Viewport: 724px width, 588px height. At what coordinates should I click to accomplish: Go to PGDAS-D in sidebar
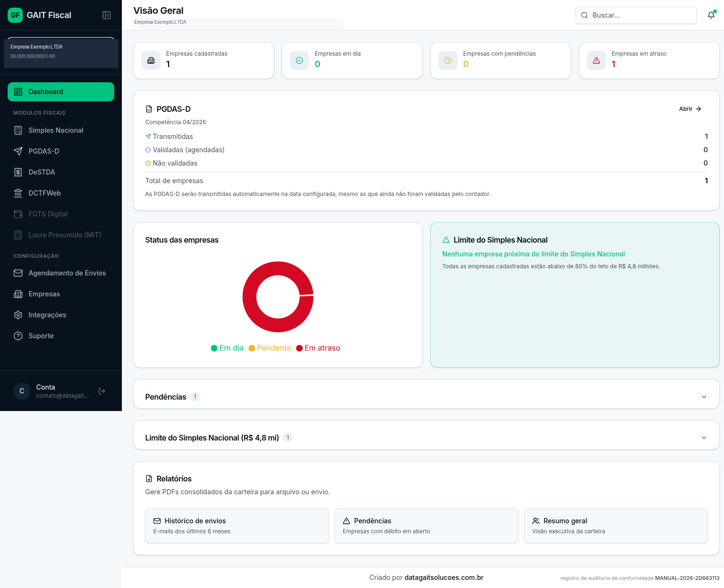(x=61, y=151)
